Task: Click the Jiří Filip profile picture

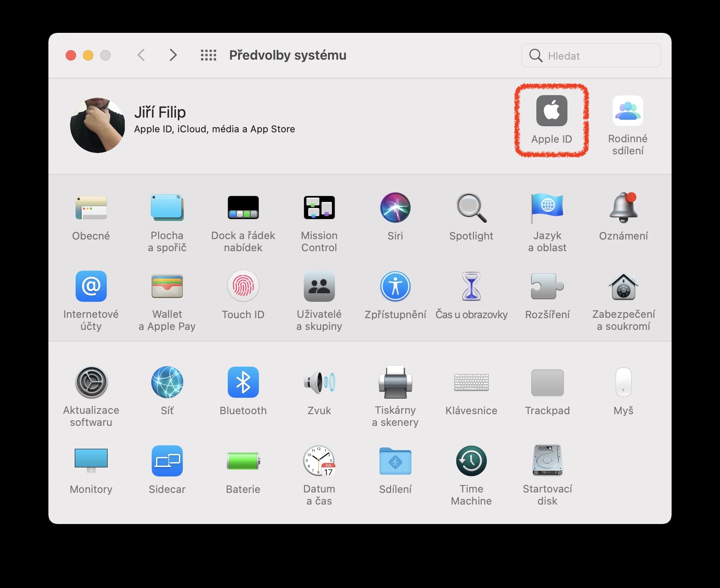Action: (98, 125)
